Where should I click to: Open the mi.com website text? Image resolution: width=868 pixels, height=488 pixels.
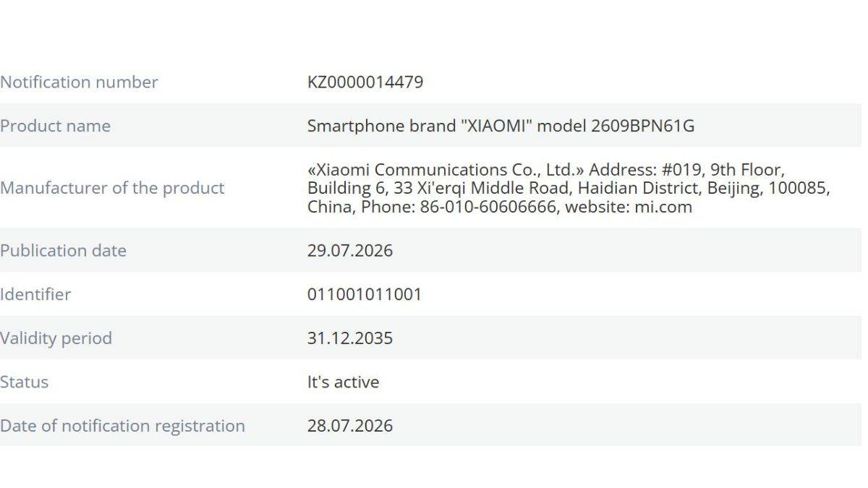click(663, 207)
